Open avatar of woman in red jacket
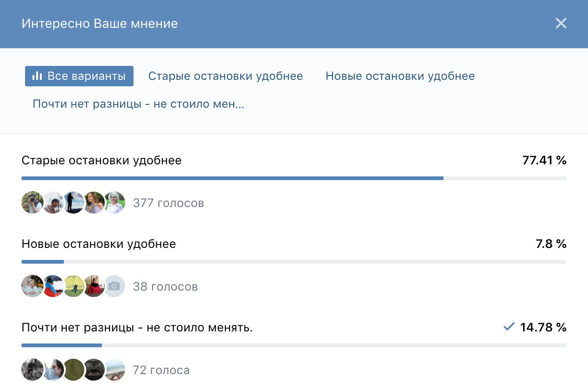Screen dimensions: 588x389 pos(94,286)
